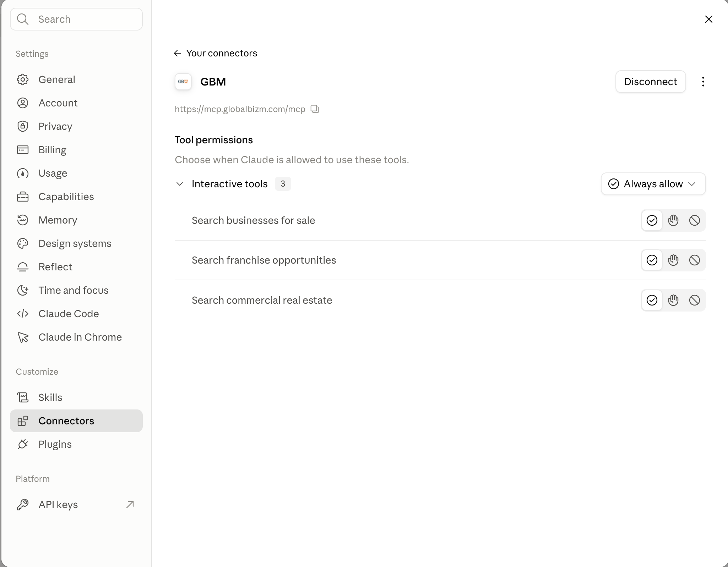Image resolution: width=728 pixels, height=567 pixels.
Task: Set Search businesses for sale to always allow
Action: pyautogui.click(x=652, y=220)
